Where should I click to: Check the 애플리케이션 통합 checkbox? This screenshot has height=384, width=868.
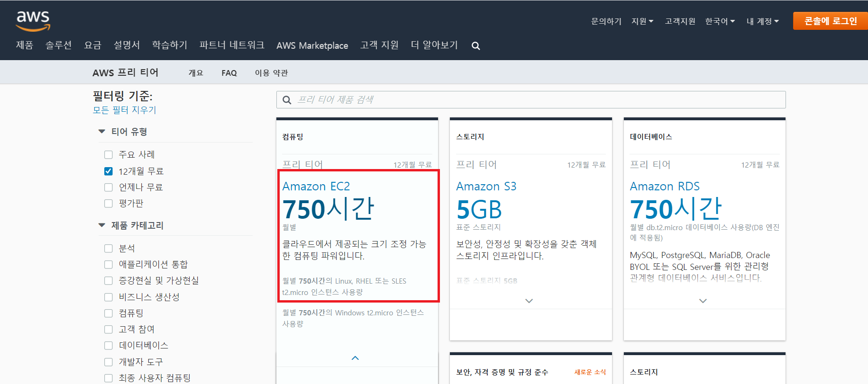(x=109, y=265)
